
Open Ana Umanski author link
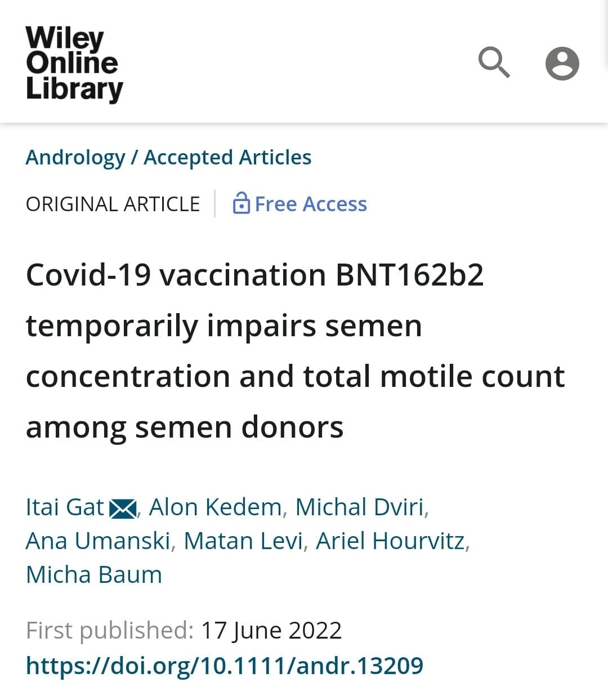[x=97, y=541]
